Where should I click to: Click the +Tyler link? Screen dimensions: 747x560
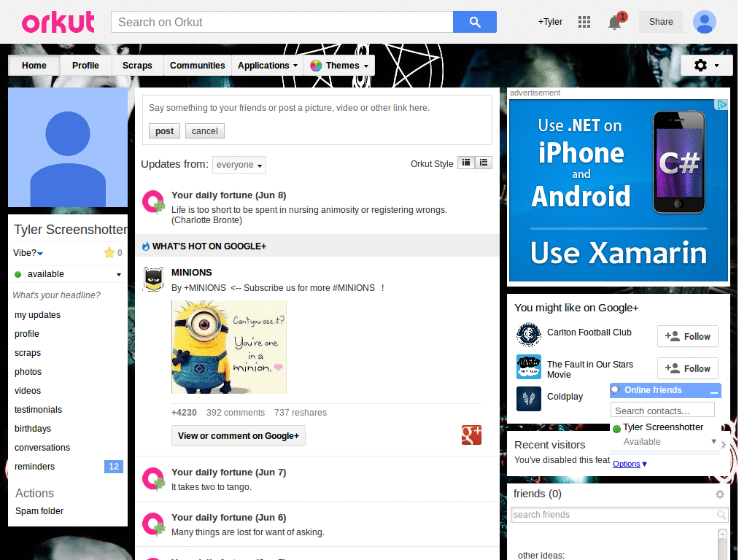(x=550, y=22)
